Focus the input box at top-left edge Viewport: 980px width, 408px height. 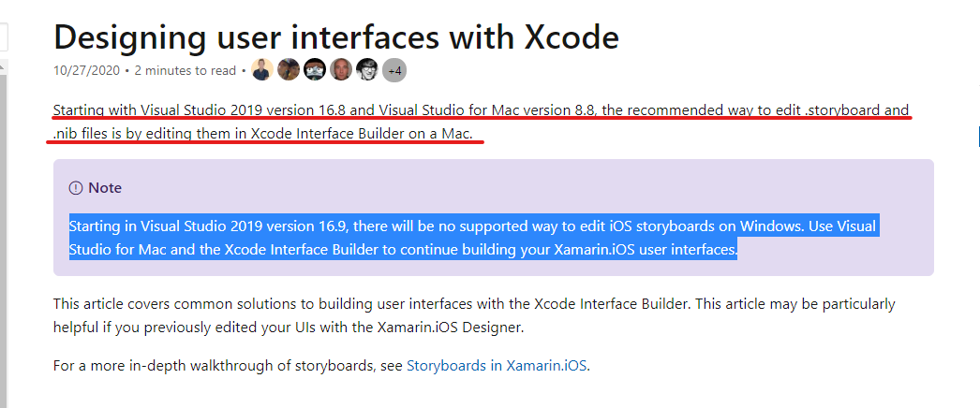pos(4,37)
